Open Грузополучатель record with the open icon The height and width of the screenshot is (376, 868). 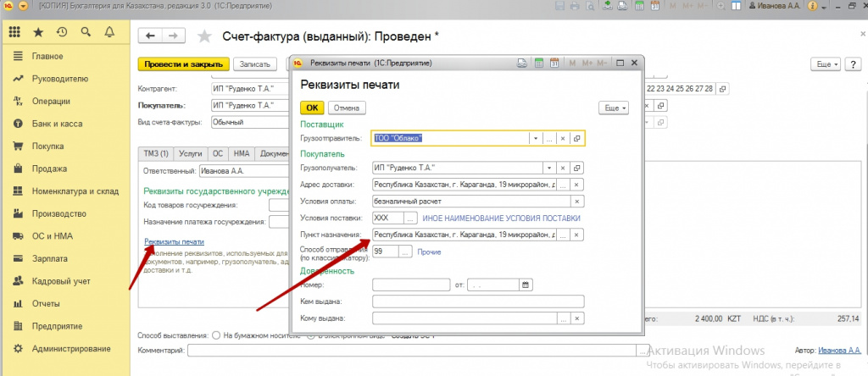point(576,168)
